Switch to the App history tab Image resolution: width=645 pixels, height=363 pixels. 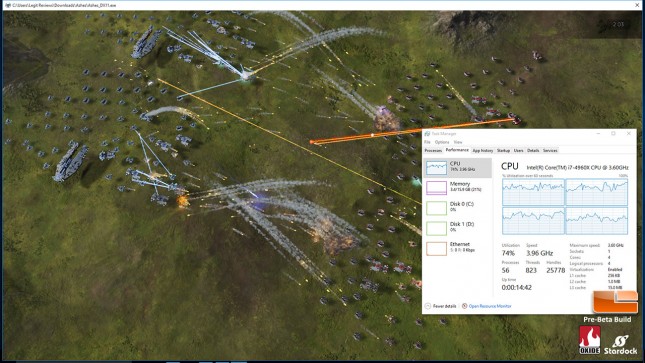(x=483, y=151)
